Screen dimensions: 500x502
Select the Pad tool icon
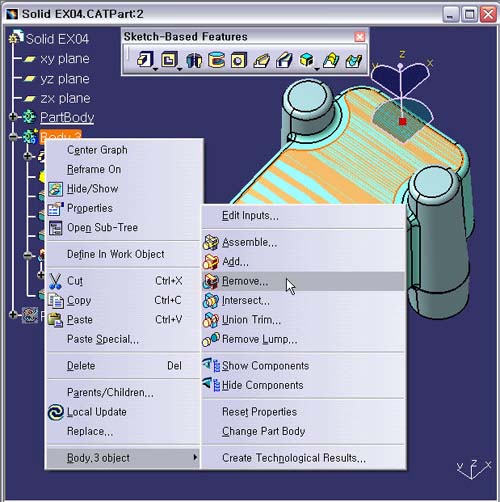145,60
